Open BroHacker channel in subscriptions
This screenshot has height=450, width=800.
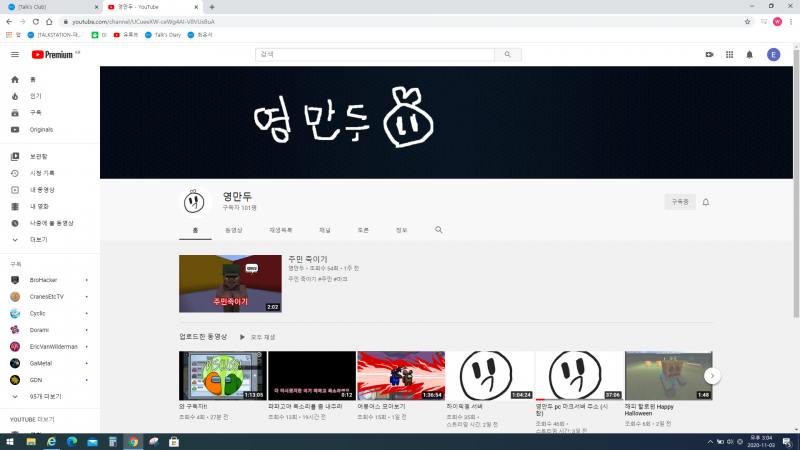(x=44, y=280)
